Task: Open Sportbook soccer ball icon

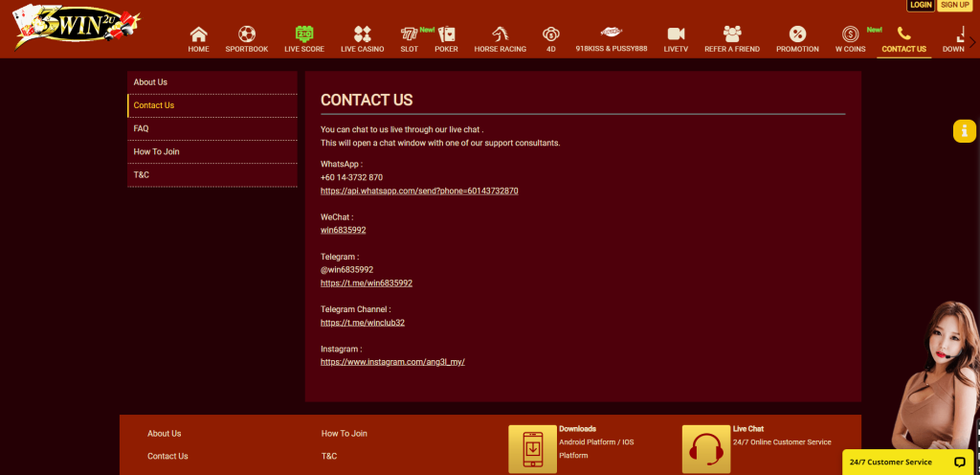Action: pos(247,34)
